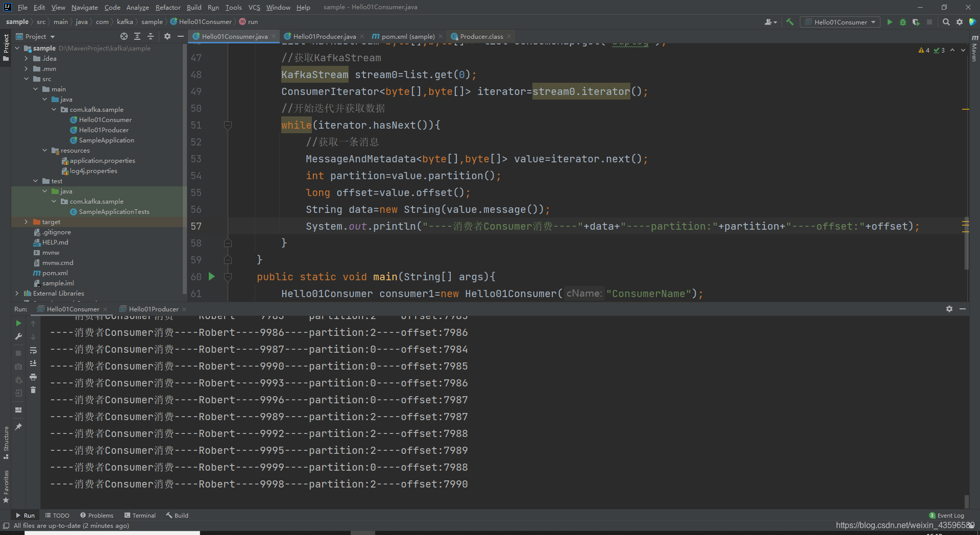This screenshot has width=980, height=535.
Task: Click the select opened file target icon
Action: [124, 36]
